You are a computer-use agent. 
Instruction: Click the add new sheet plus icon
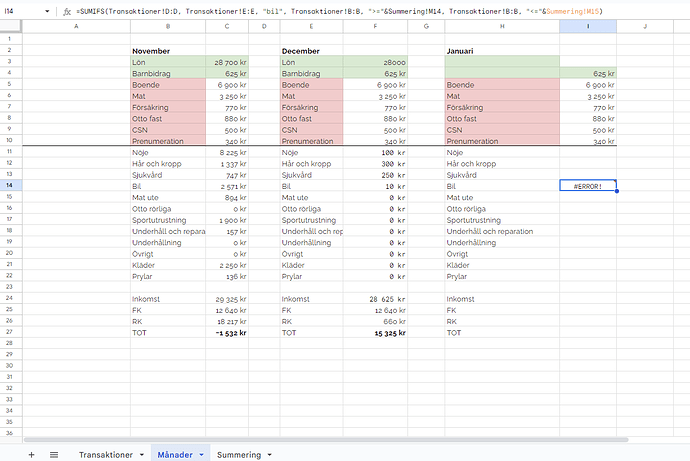tap(31, 454)
